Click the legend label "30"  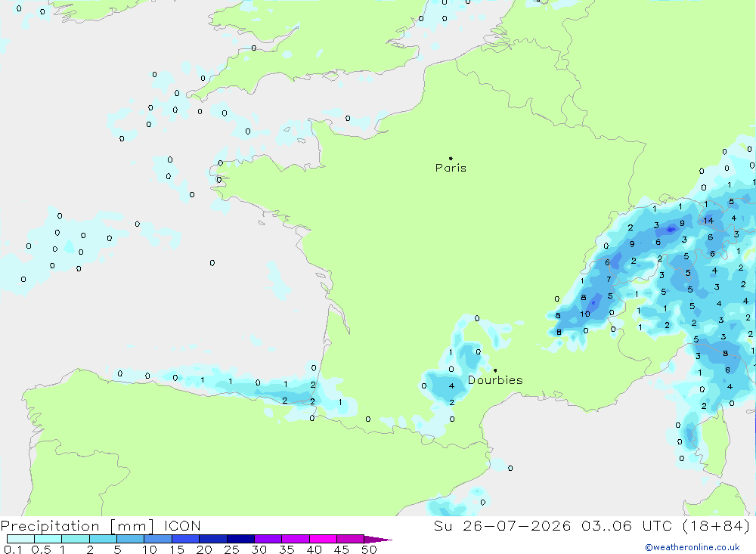coord(259,549)
